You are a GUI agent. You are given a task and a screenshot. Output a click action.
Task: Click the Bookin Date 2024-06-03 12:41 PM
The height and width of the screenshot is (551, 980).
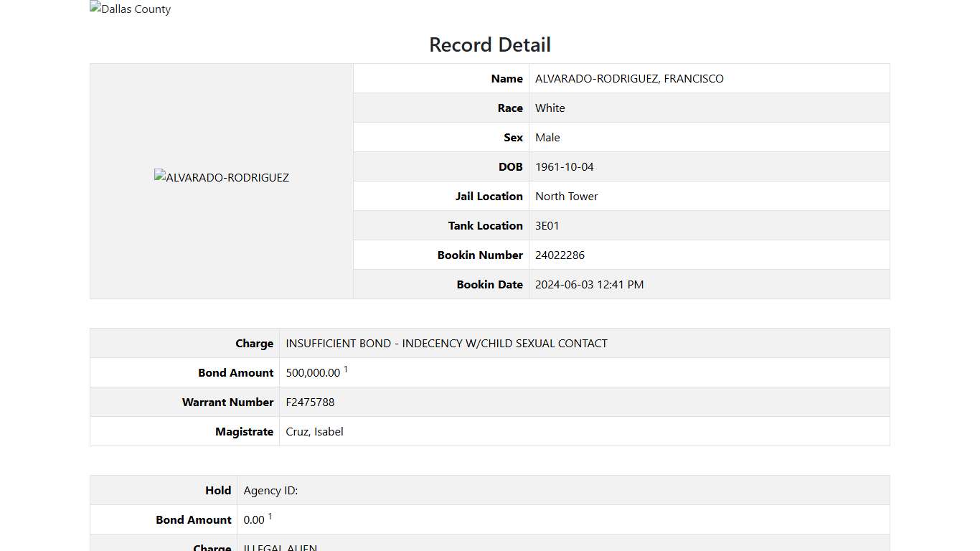click(589, 284)
